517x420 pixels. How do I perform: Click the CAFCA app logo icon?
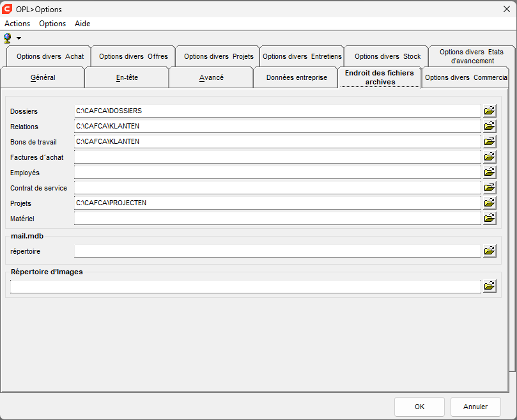pos(7,9)
